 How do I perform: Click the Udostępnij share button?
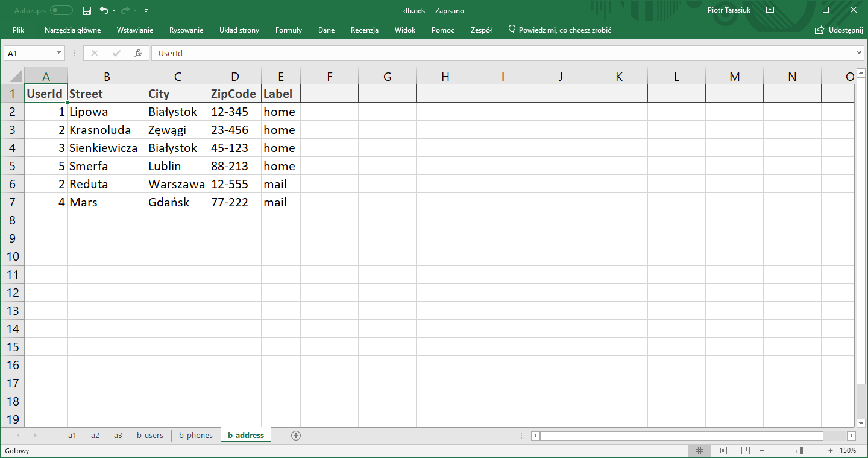(x=838, y=30)
